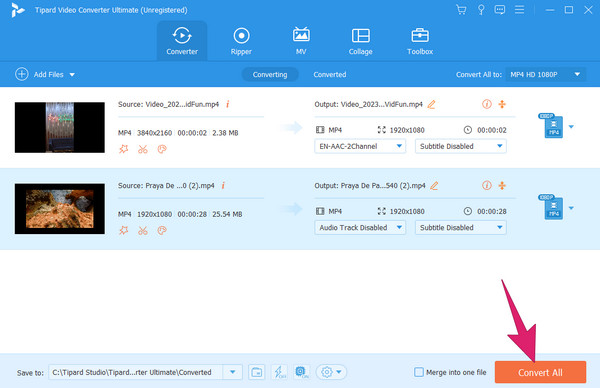Click enhance wand icon for first video
Viewport: 600px width, 388px height.
coord(123,149)
